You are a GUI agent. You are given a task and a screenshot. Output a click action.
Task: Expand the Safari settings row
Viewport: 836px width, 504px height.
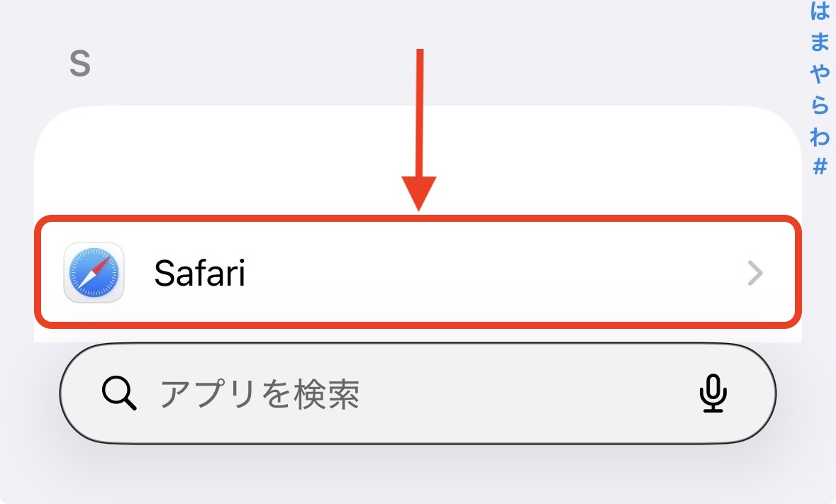[x=418, y=273]
